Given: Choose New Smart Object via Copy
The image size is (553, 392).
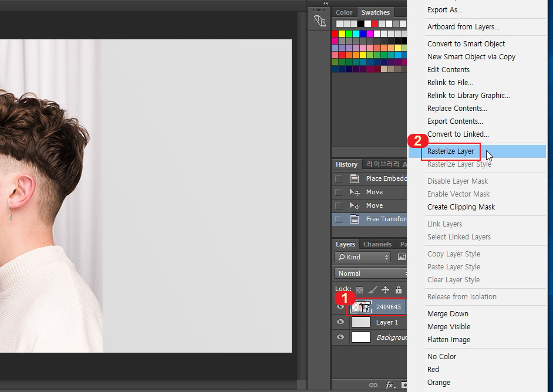Looking at the screenshot, I should point(471,57).
